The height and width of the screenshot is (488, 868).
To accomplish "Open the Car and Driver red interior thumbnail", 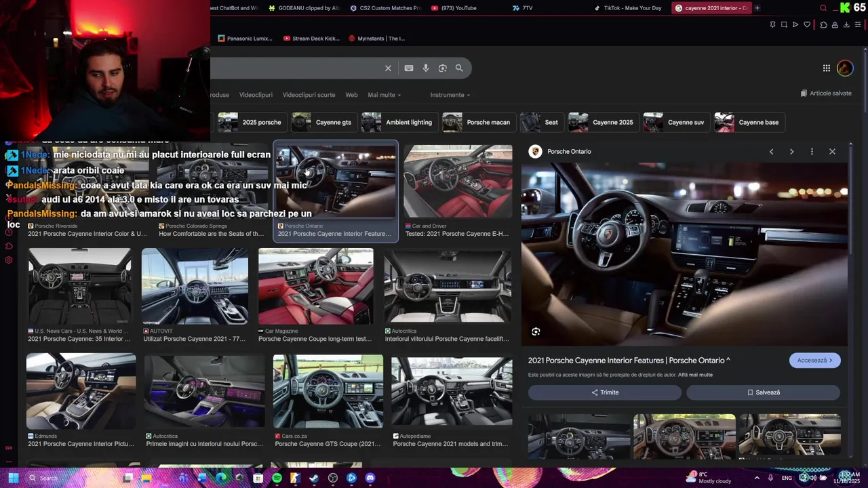I will pos(458,182).
